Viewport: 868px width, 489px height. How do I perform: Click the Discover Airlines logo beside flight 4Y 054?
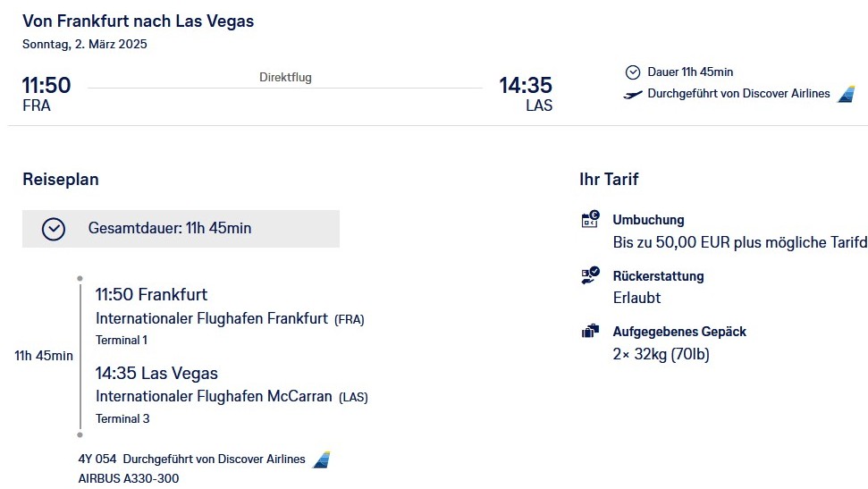click(322, 459)
